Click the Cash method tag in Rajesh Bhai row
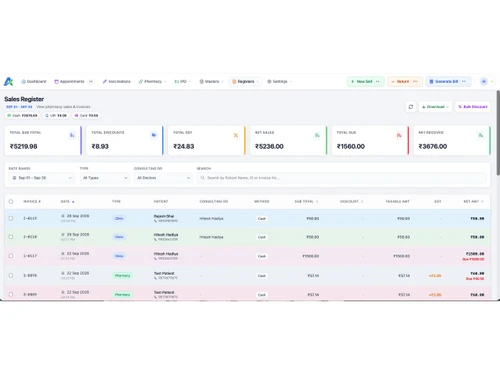The width and height of the screenshot is (500, 375). point(262,219)
